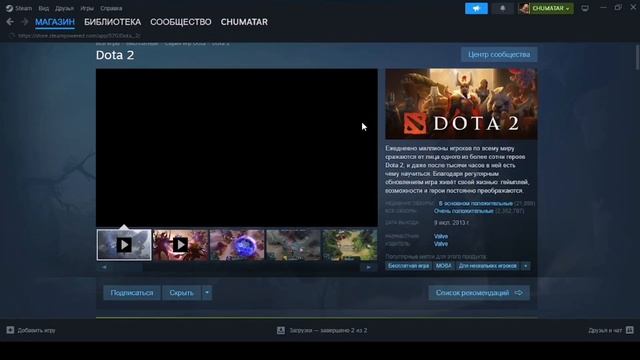Click the Бесплатная игра tag
Image resolution: width=640 pixels, height=360 pixels.
tap(408, 266)
